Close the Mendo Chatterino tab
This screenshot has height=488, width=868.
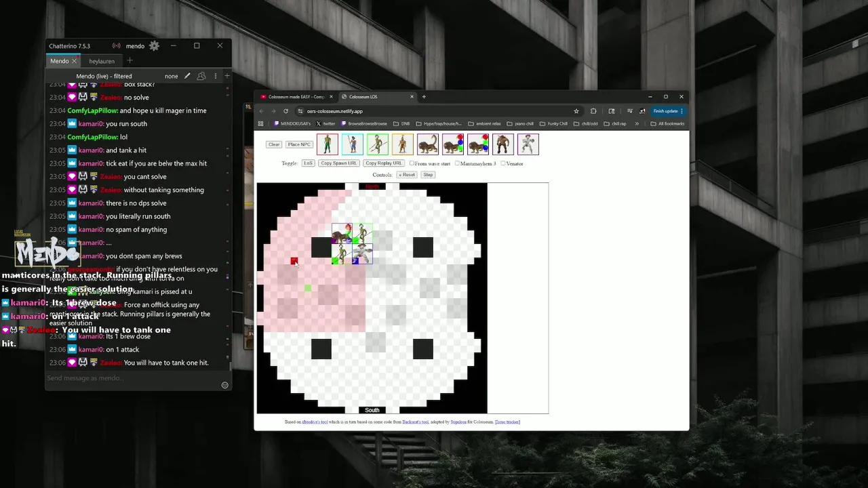(75, 61)
